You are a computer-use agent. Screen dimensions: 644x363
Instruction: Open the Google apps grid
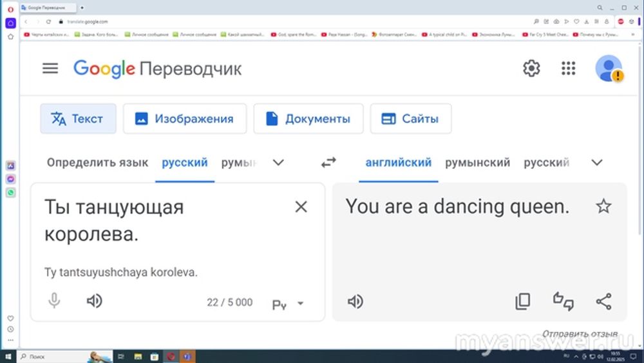(569, 68)
